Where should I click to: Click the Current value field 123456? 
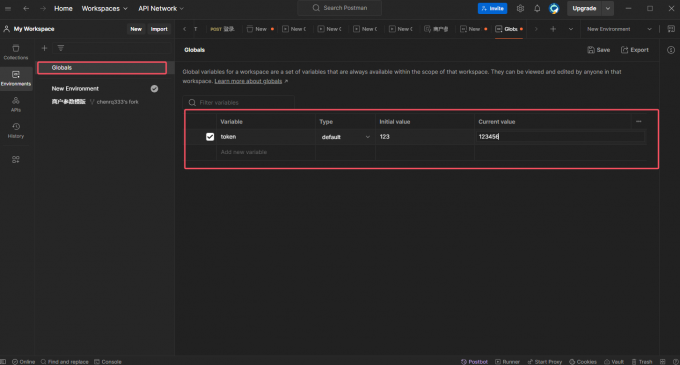pos(559,137)
